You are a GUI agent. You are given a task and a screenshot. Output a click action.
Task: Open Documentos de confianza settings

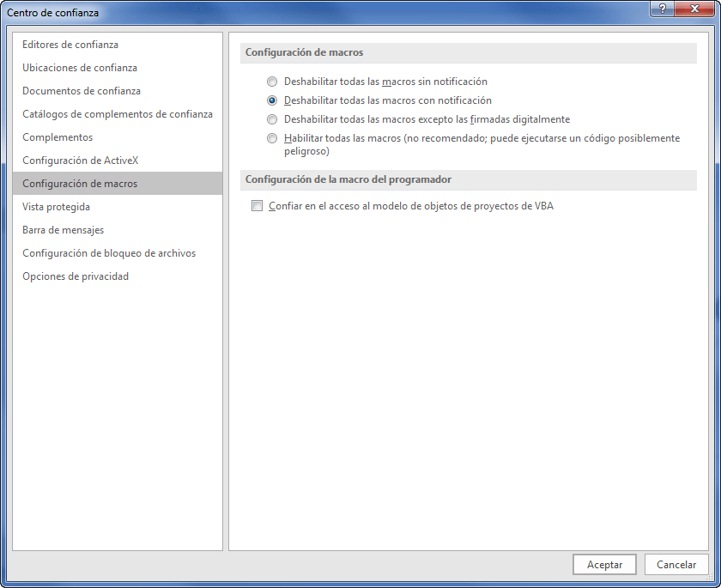click(82, 91)
